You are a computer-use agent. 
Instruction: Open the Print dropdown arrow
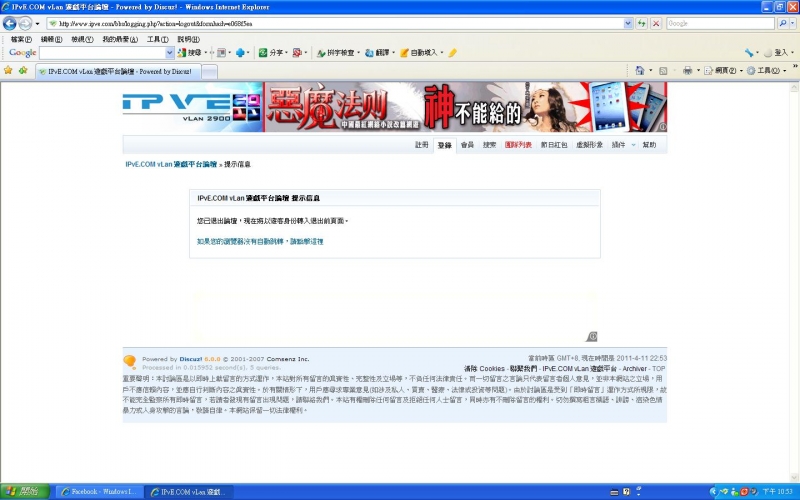coord(698,71)
